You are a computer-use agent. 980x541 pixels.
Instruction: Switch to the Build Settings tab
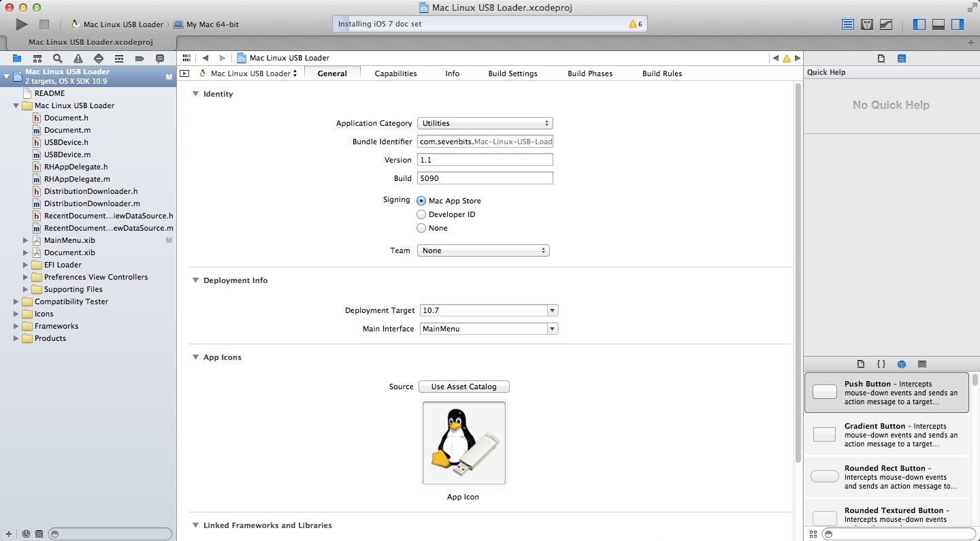click(512, 73)
